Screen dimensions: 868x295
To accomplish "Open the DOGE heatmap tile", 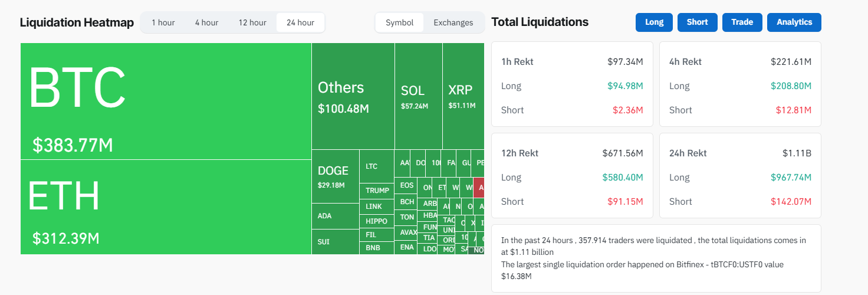I will 335,176.
